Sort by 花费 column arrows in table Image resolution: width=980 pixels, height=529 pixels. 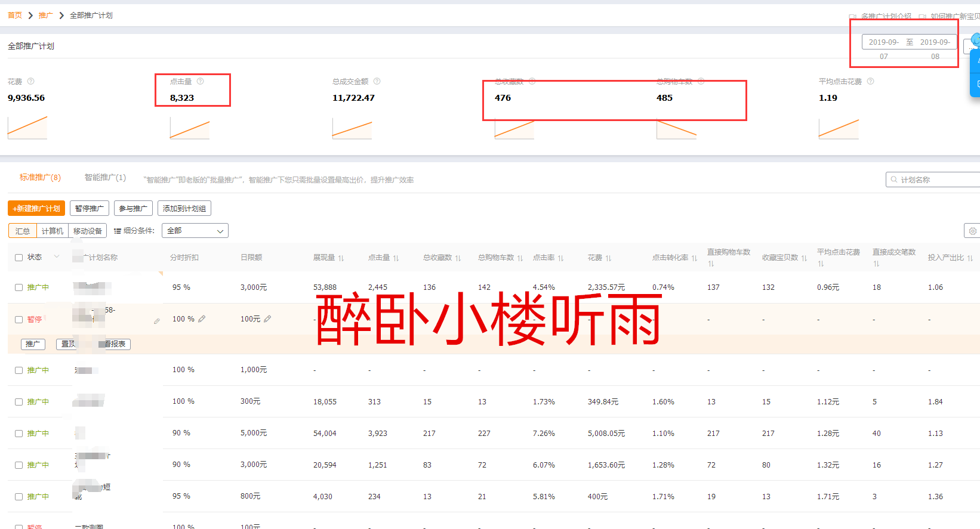(x=609, y=258)
